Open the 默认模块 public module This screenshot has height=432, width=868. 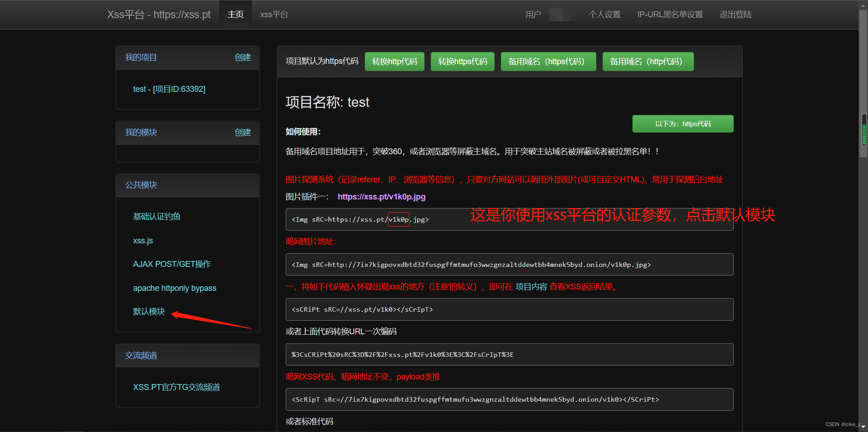click(149, 312)
